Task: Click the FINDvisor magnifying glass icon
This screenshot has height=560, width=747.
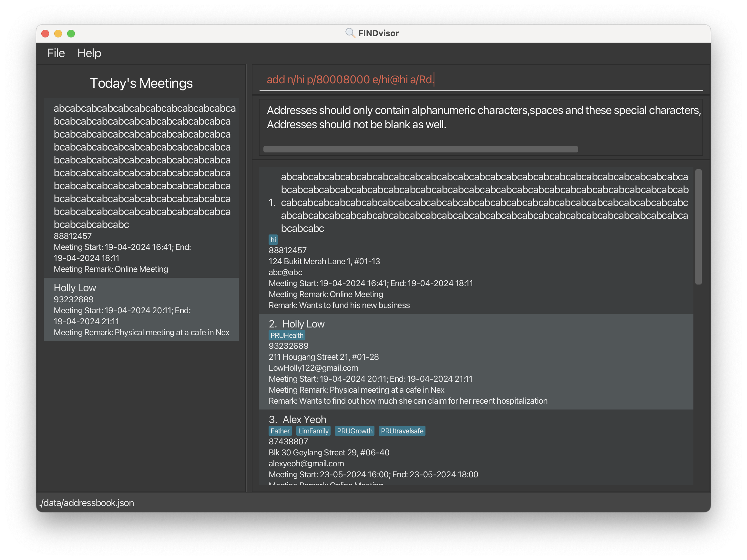Action: click(350, 33)
